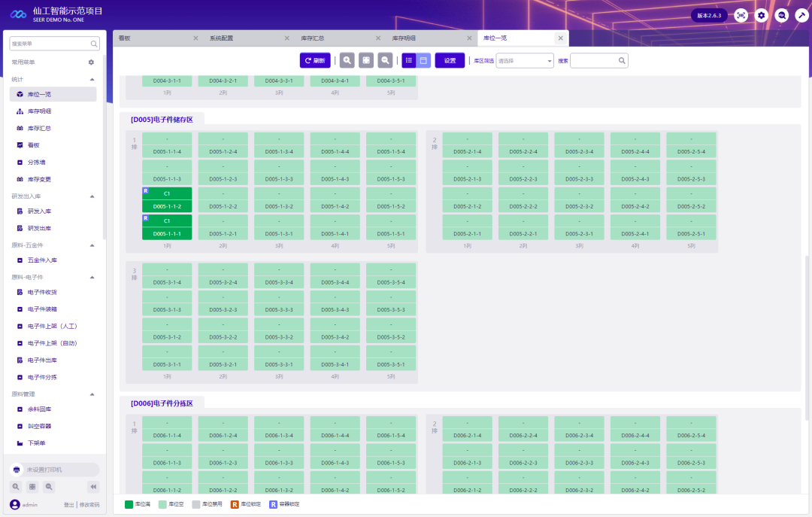Switch to the 库存汇总 tab

click(312, 38)
